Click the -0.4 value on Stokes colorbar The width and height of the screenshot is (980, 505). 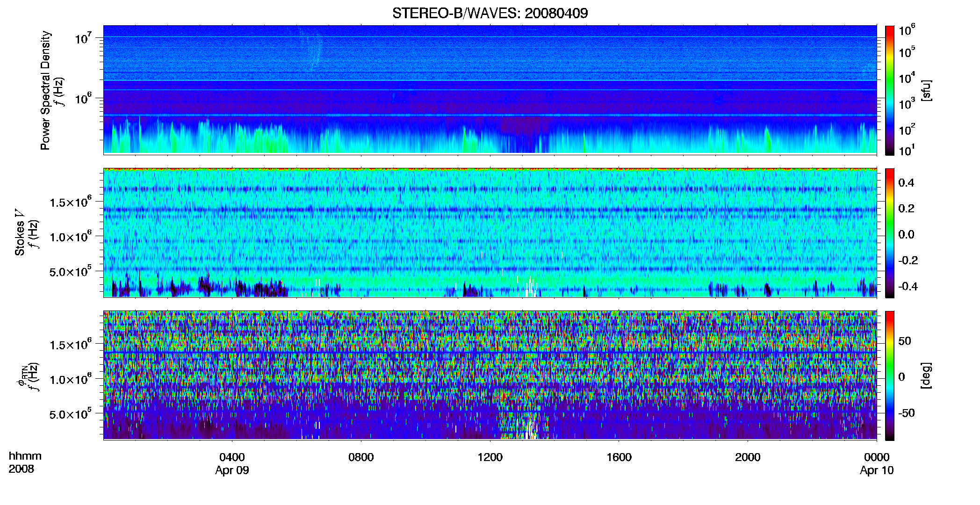tap(908, 286)
